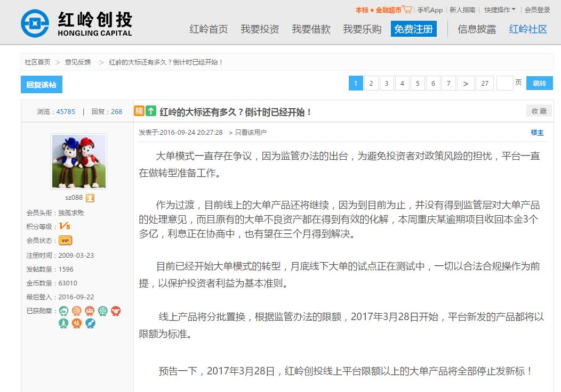Go to next page with the > arrow
The height and width of the screenshot is (392, 561).
point(466,83)
